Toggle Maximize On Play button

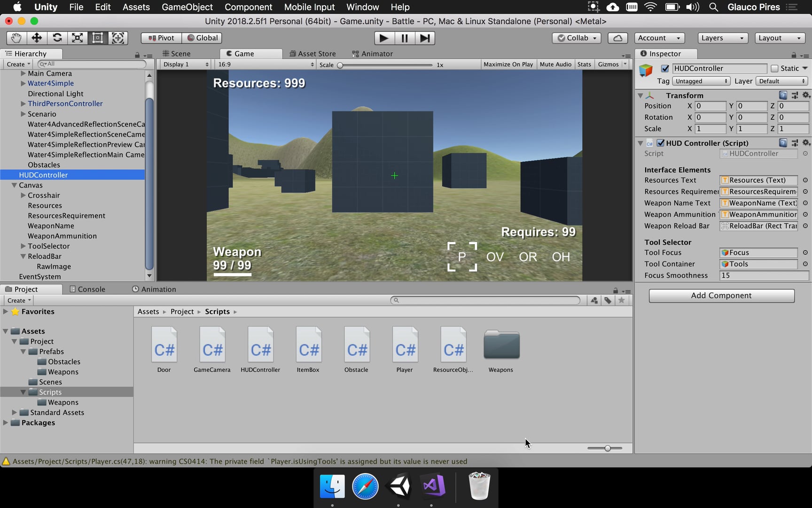click(x=508, y=64)
